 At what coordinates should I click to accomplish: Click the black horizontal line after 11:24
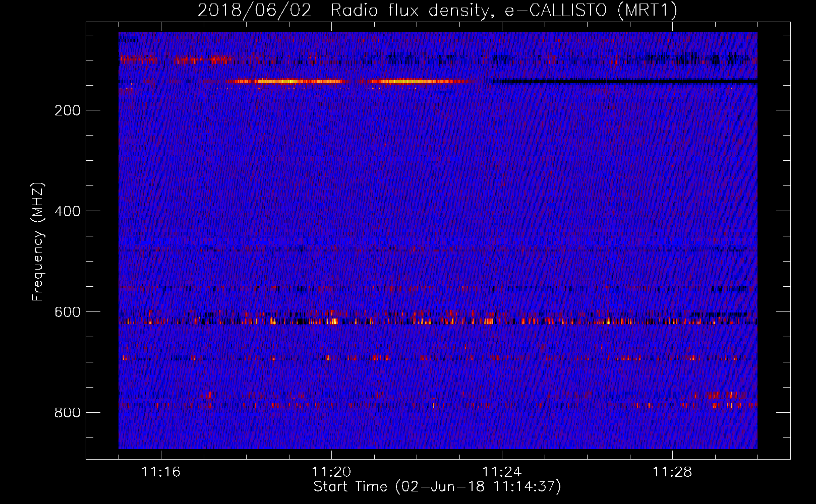point(624,81)
